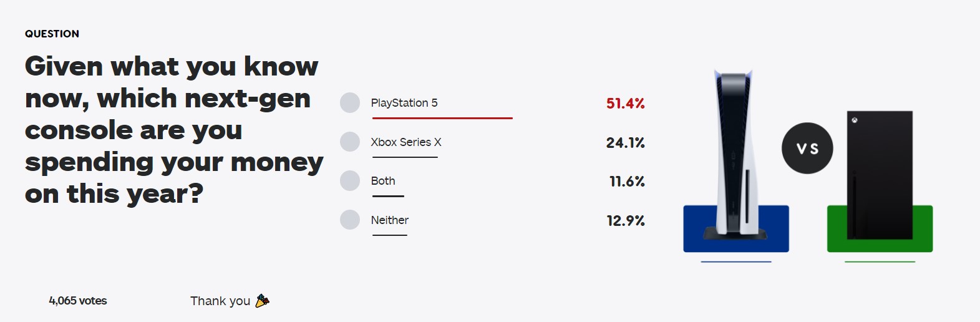Click the Xbox logo on the console
Image resolution: width=980 pixels, height=322 pixels.
click(855, 120)
